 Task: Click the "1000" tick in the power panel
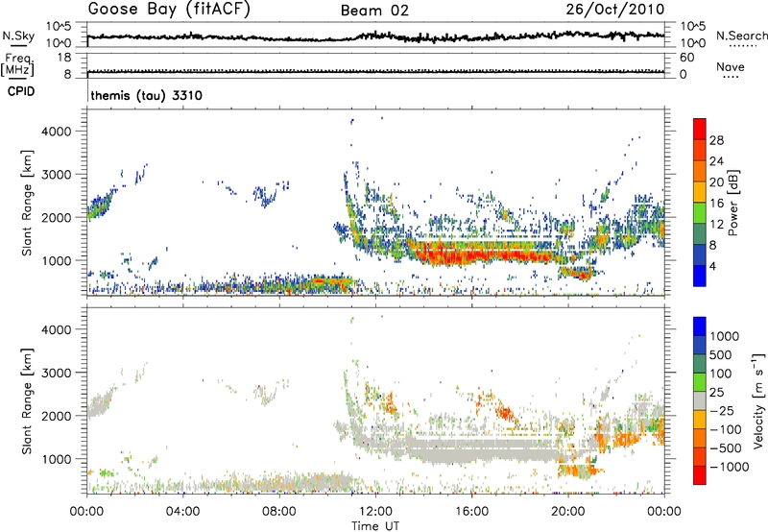pyautogui.click(x=56, y=260)
